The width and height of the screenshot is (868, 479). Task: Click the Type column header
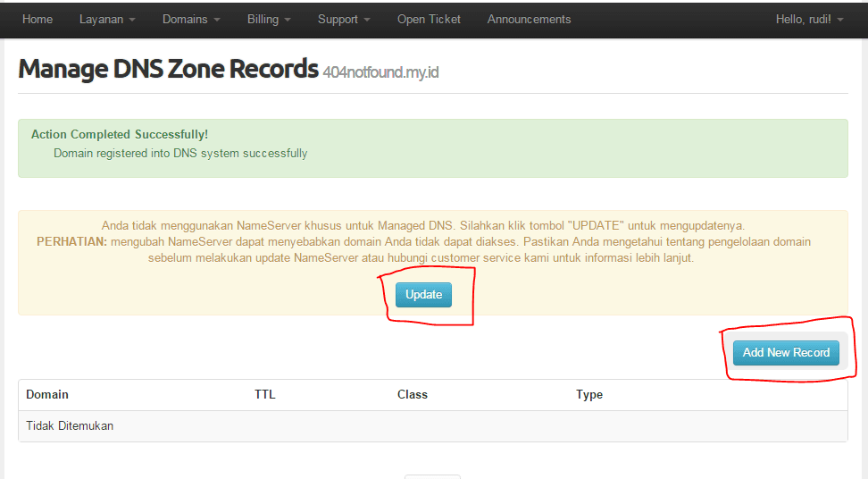tap(589, 395)
